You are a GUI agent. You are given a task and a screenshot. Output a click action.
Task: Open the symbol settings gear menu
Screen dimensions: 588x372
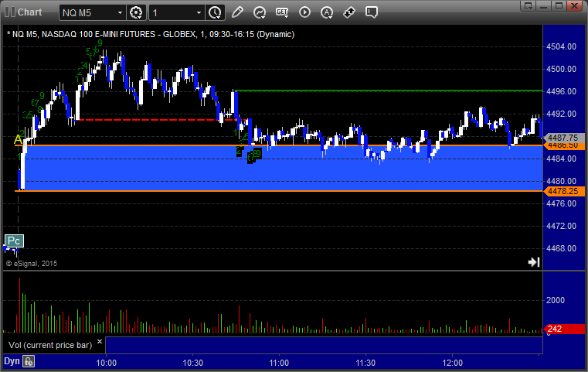pyautogui.click(x=136, y=12)
